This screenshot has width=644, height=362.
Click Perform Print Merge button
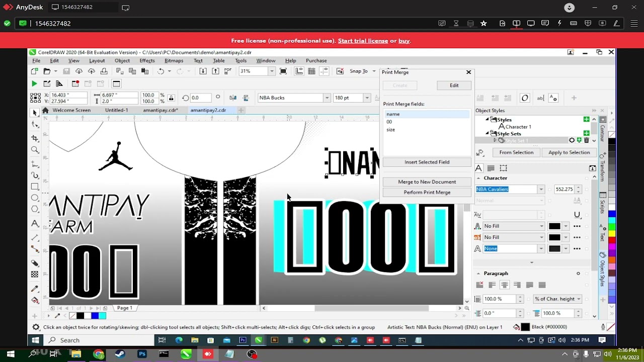[427, 193]
